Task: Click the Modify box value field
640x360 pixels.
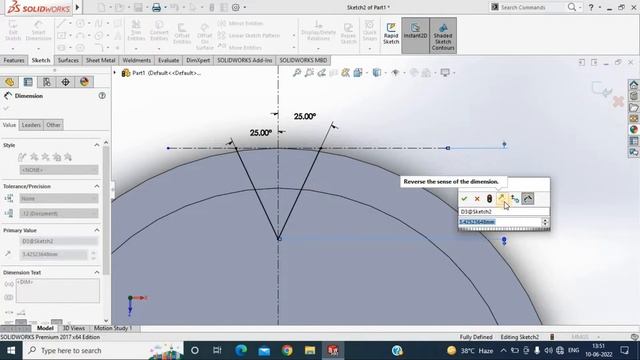Action: (500, 222)
